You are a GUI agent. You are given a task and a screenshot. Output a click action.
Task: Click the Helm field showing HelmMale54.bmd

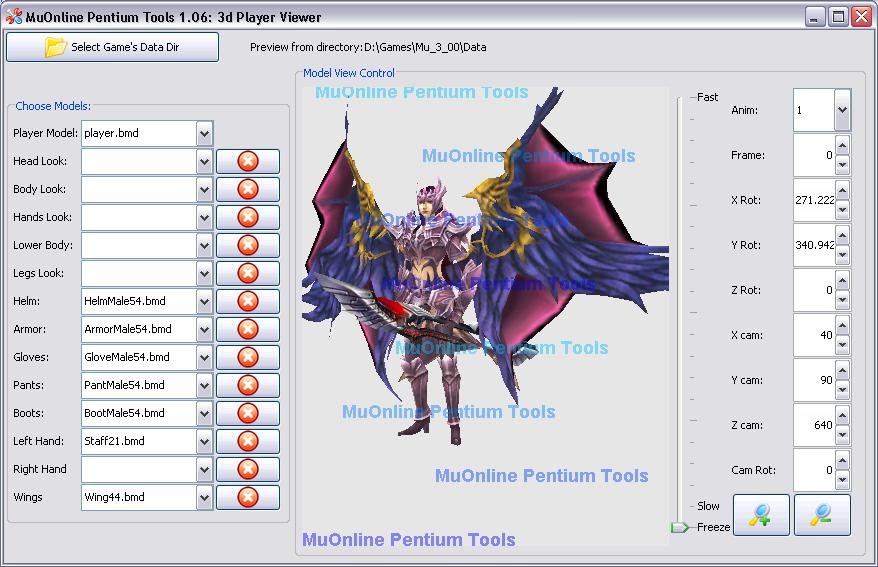139,301
